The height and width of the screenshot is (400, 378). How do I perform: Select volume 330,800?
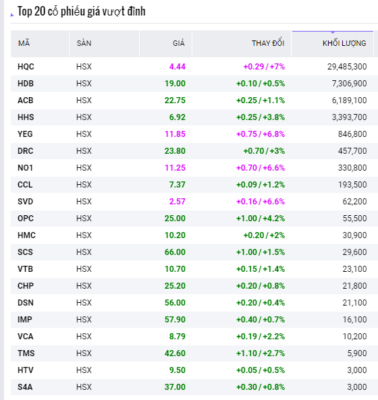click(352, 168)
